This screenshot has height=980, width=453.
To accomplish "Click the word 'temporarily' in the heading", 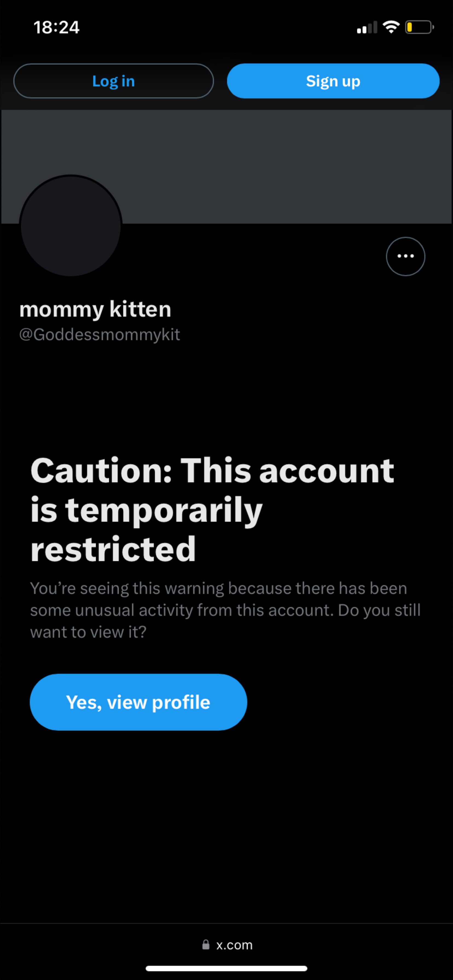I will (164, 511).
